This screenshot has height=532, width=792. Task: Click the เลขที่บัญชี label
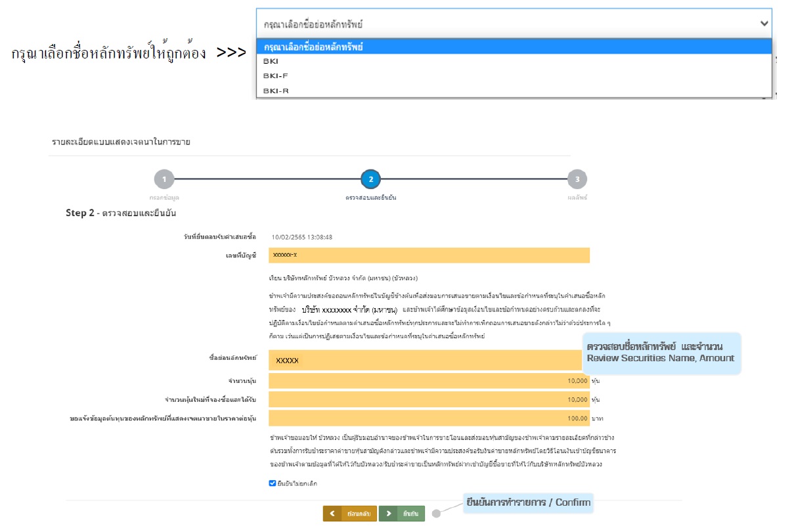tap(240, 255)
